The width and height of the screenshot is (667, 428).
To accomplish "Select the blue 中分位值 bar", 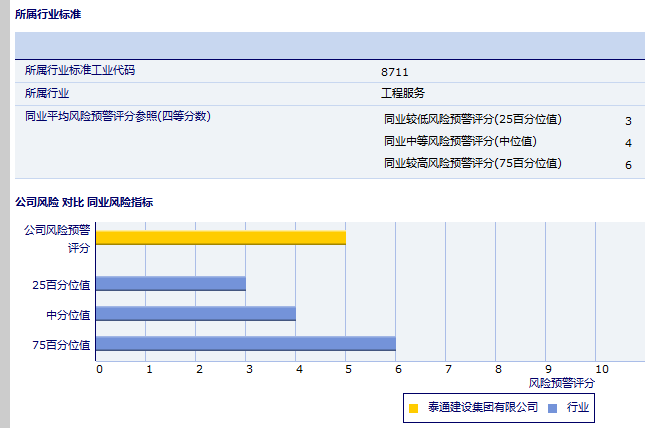I will coord(195,314).
